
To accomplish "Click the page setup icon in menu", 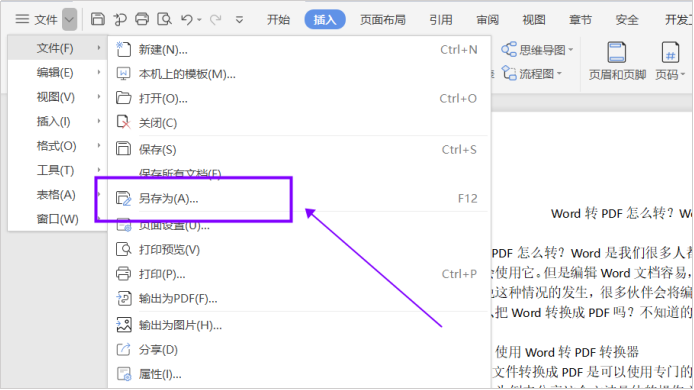I will (123, 226).
